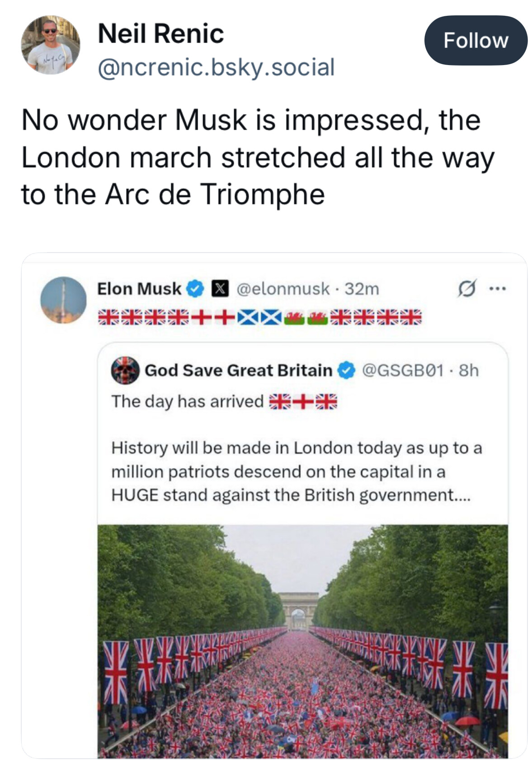Click the X logo affiliation badge
Screen dimensions: 532x784
(x=220, y=289)
